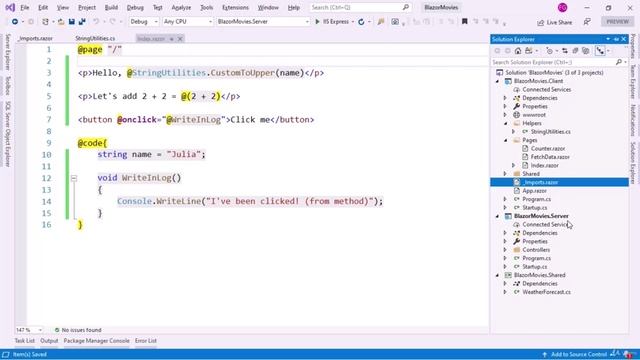Click the Navigate Backward toolbar icon

[15, 22]
